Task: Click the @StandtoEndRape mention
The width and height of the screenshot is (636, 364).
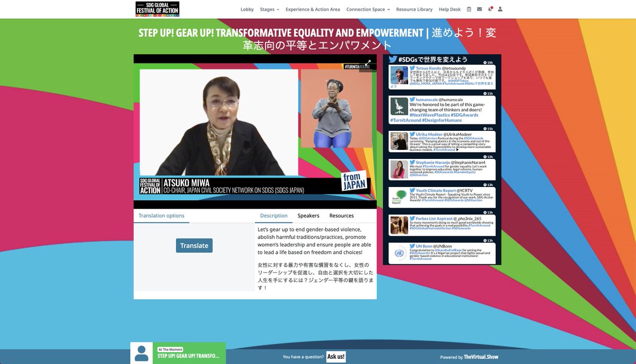Action: pos(449,250)
